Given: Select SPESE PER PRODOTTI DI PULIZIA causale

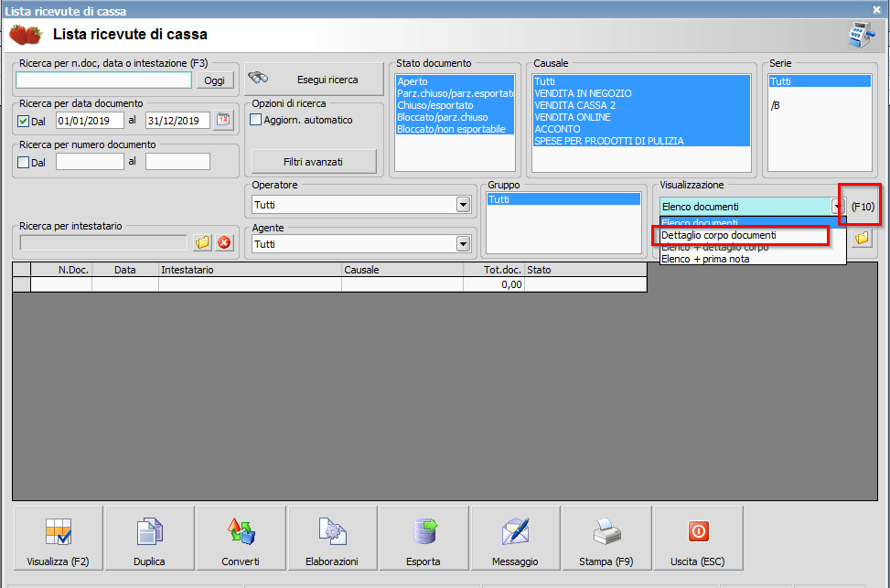Looking at the screenshot, I should coord(641,141).
